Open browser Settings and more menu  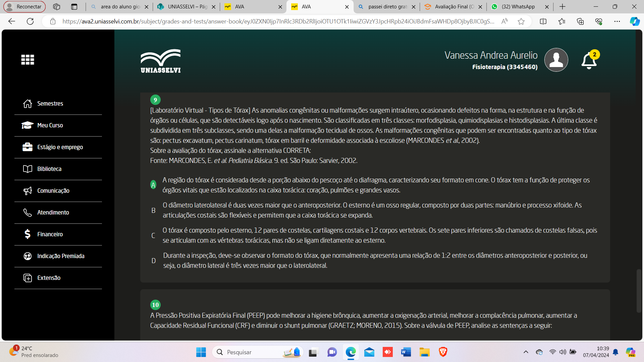(x=617, y=21)
